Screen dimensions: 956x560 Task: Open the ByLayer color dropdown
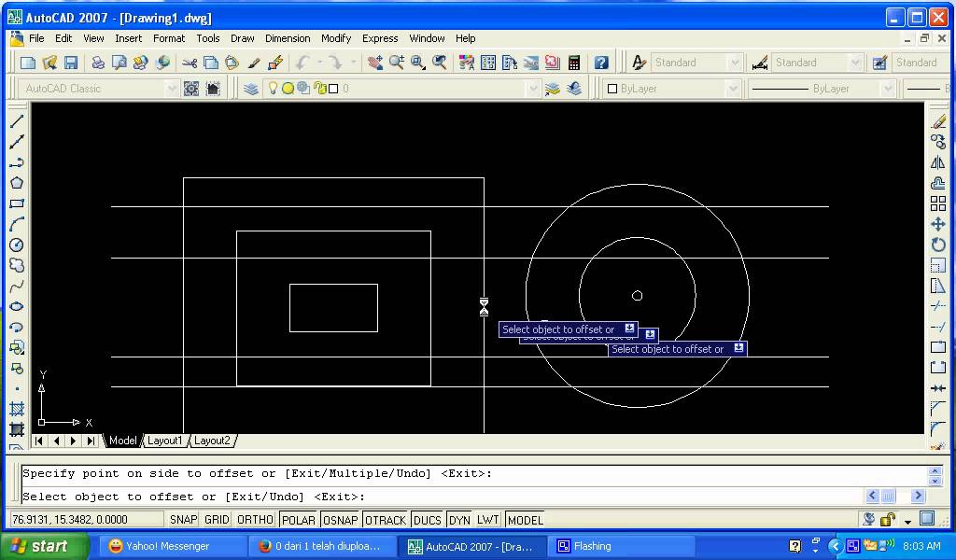pos(732,89)
